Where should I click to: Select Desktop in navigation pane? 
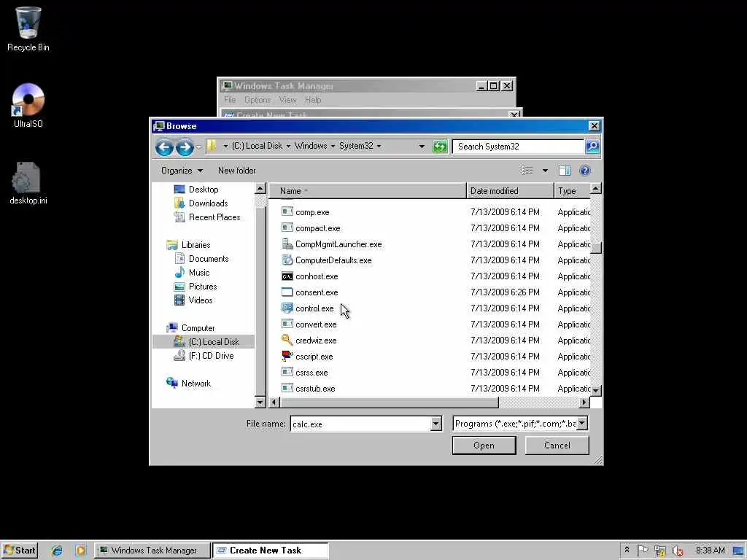tap(204, 190)
